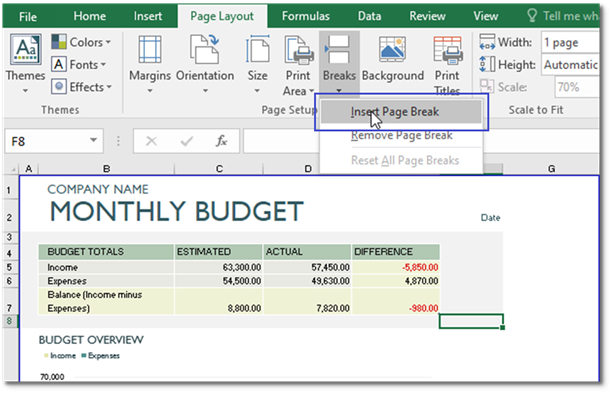Select column C header
This screenshot has height=393, width=612.
(219, 169)
